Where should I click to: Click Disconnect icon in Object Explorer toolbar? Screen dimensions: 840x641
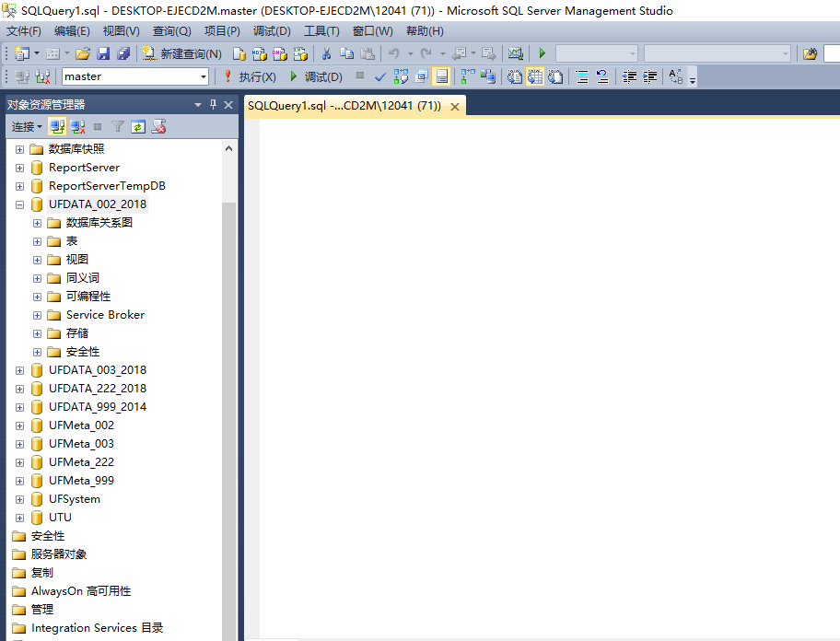[78, 127]
